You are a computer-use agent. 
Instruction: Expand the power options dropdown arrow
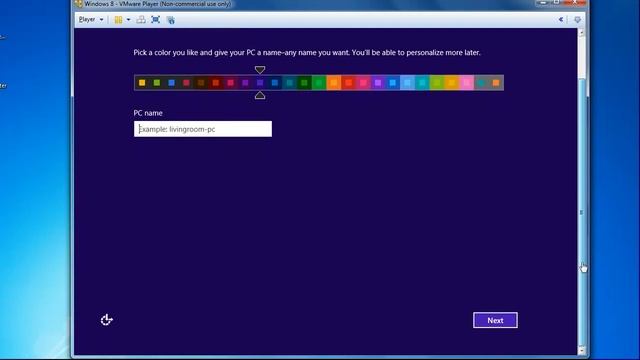pyautogui.click(x=128, y=20)
